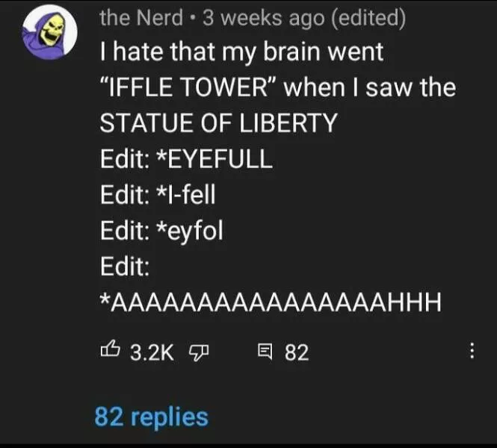Click the 'Edit: *eyfol' line
This screenshot has width=497, height=448.
(161, 230)
